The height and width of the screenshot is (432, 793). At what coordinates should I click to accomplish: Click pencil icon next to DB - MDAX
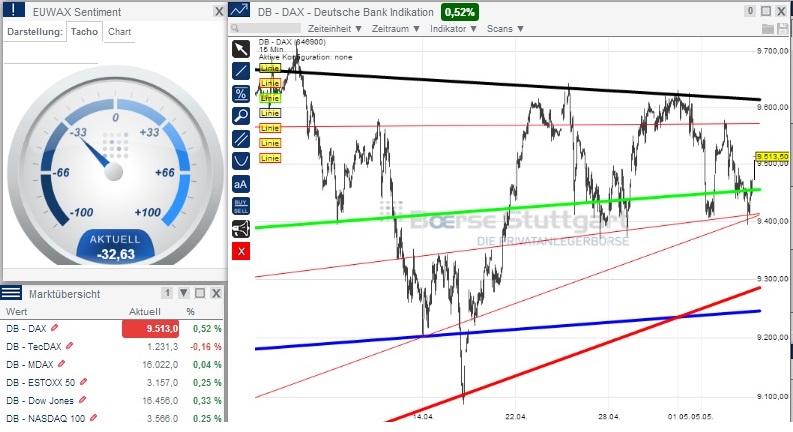(62, 364)
